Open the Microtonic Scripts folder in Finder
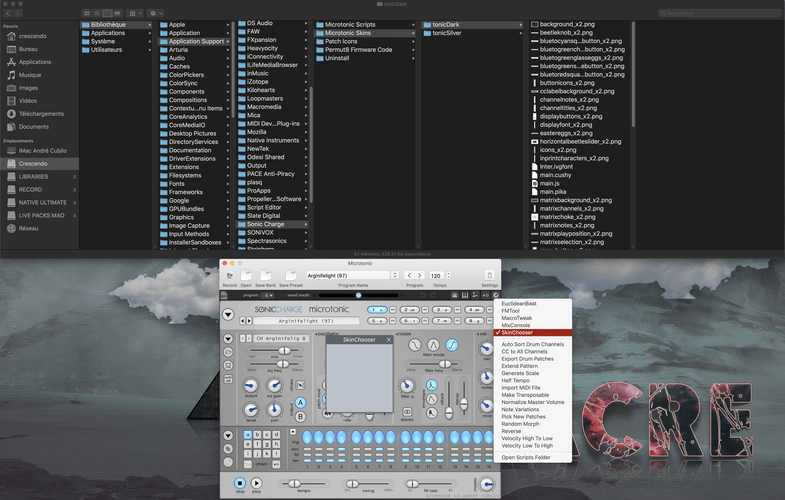785x500 pixels. (365, 25)
